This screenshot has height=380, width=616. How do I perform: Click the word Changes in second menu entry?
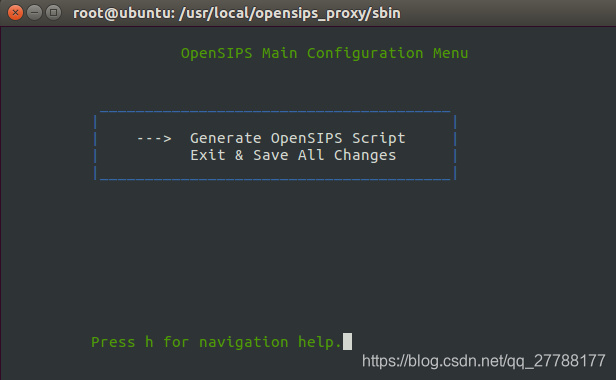[x=365, y=155]
